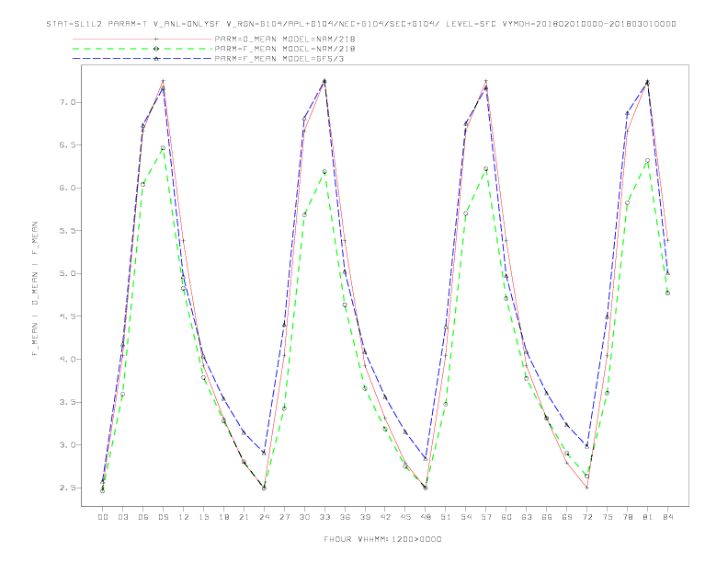728x563 pixels.
Task: Click forecast hour label 24 on x-axis
Action: click(264, 517)
